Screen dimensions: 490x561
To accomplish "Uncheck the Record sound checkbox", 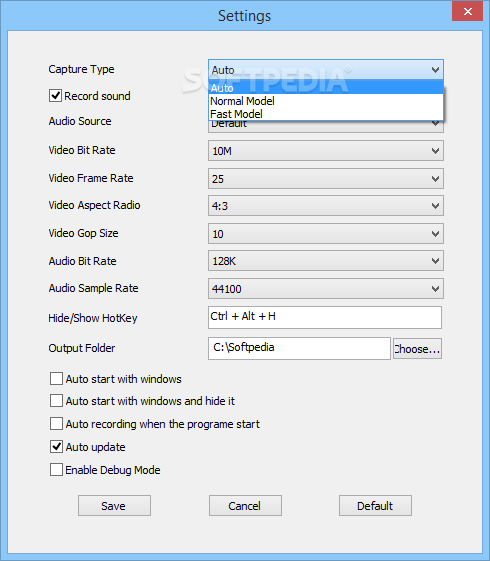I will coord(55,96).
